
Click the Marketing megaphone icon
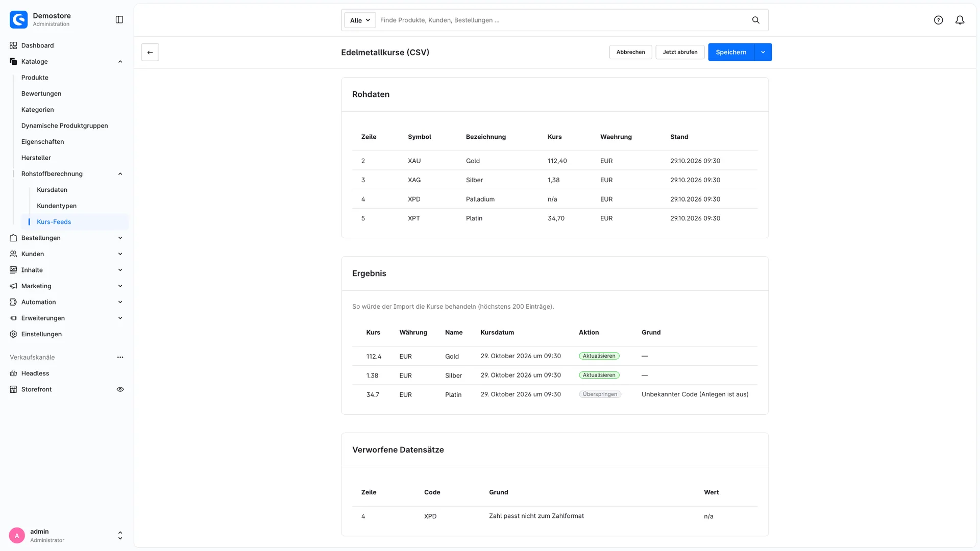click(13, 286)
